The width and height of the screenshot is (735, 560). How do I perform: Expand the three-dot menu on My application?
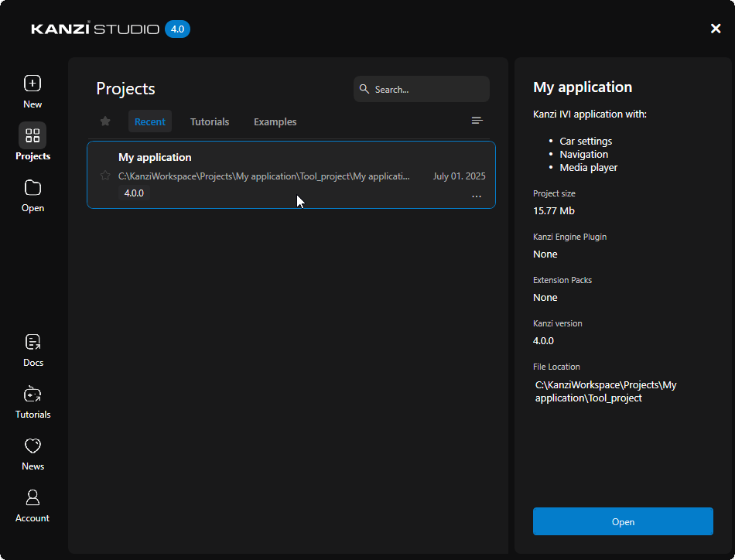click(477, 196)
